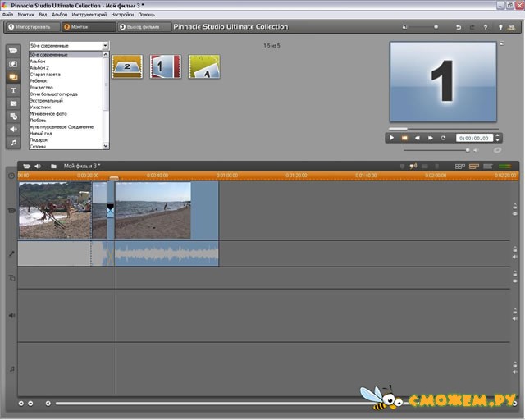Screen dimensions: 525x420
Task: Switch to the 1 Импортировать tab
Action: 33,27
